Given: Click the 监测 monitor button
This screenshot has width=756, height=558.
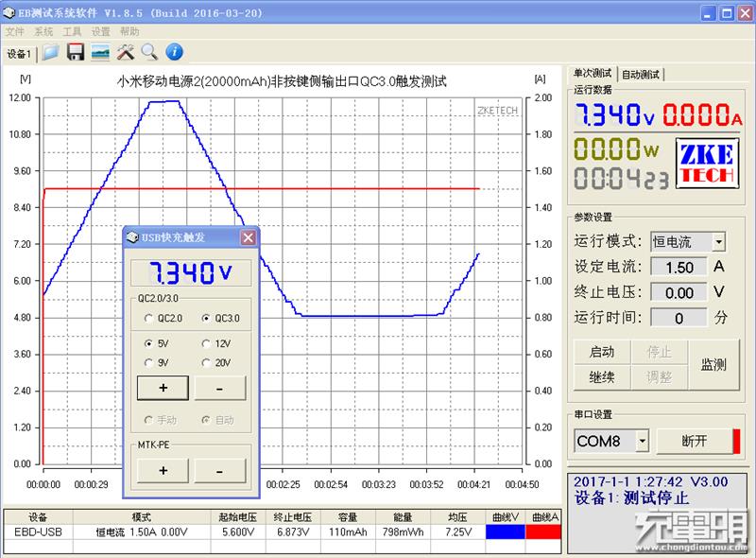Looking at the screenshot, I should 713,364.
